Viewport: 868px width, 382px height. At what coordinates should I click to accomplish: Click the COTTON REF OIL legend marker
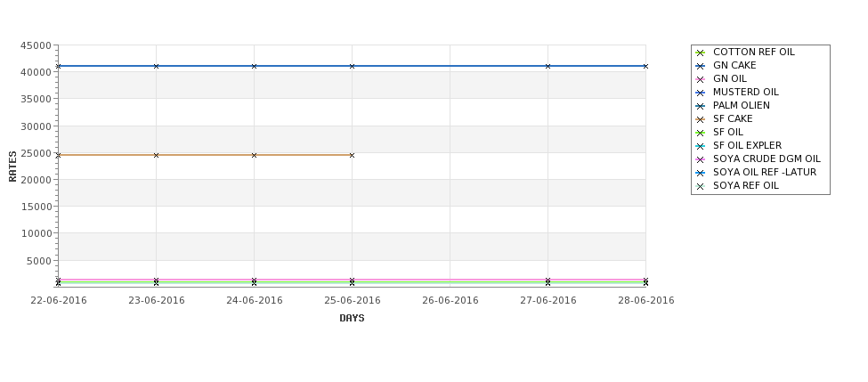[x=701, y=53]
